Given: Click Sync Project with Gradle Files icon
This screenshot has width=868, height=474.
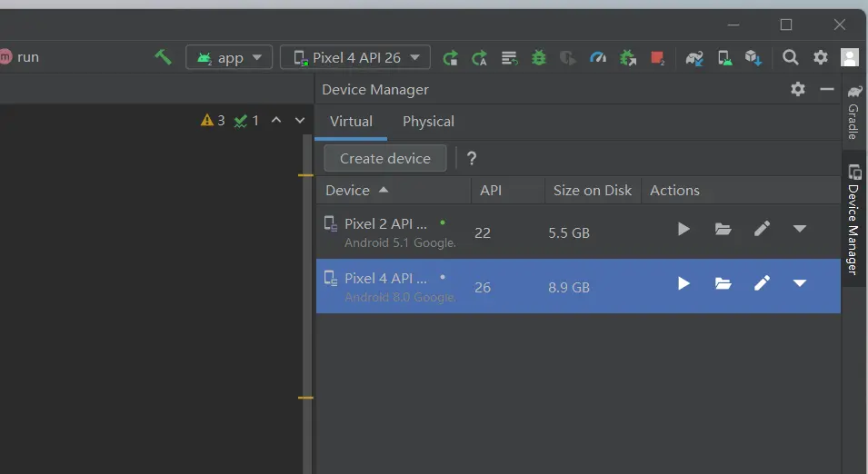Looking at the screenshot, I should click(694, 58).
